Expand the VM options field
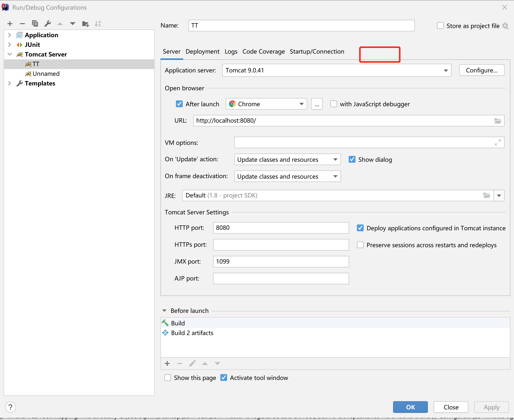514x420 pixels. coord(498,142)
